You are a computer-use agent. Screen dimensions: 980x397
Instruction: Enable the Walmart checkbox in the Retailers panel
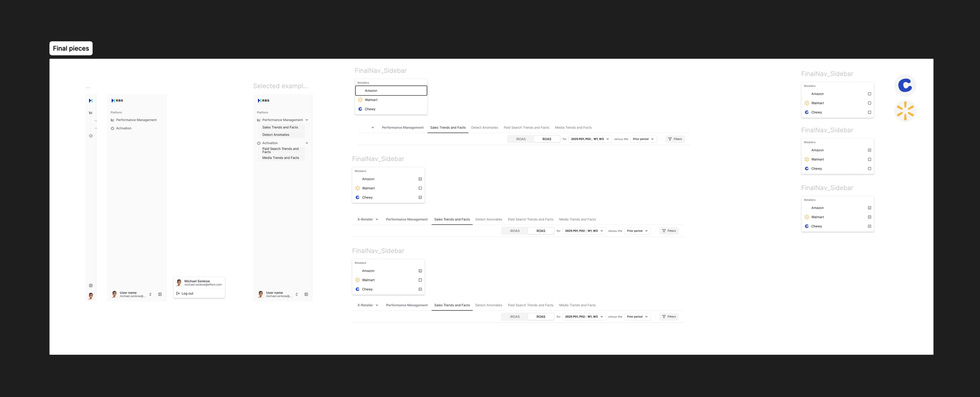coord(420,188)
